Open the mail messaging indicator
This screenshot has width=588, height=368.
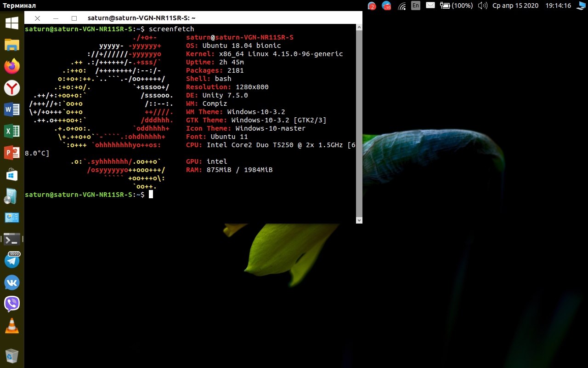click(430, 6)
